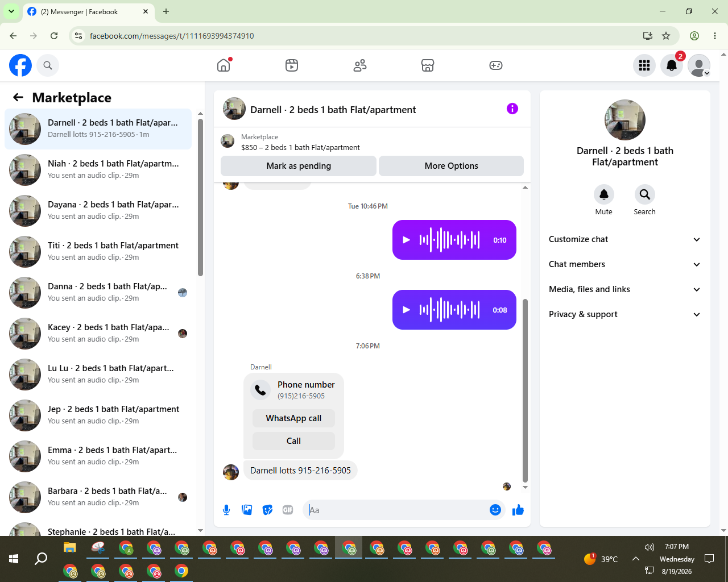Open File Explorer from taskbar
The height and width of the screenshot is (582, 728).
(69, 548)
